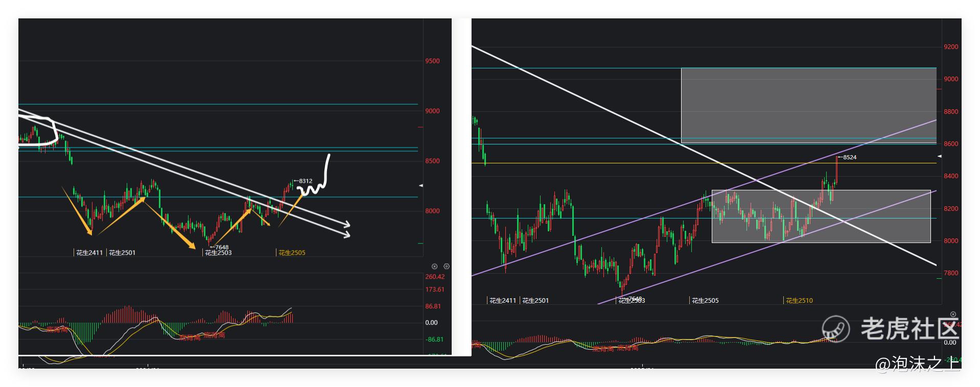Select highlighted contract marker 花生2505 in left chart
This screenshot has height=387, width=980.
point(292,253)
